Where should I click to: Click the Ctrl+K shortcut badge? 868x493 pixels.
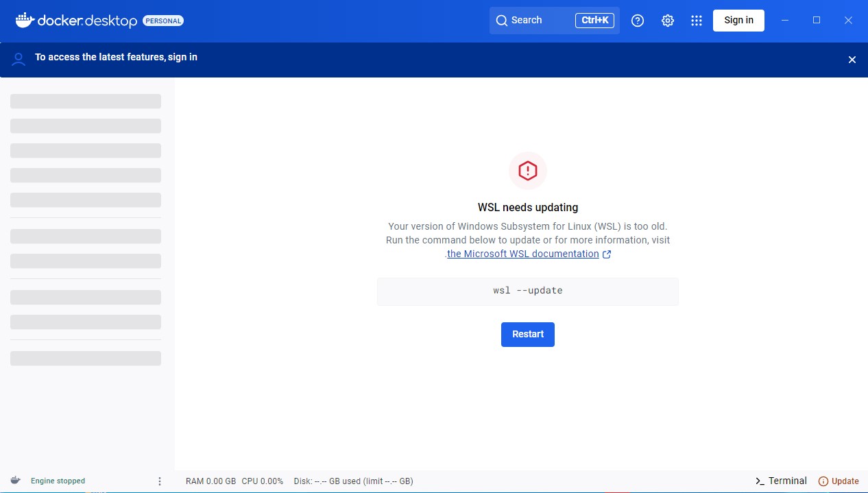pos(594,21)
